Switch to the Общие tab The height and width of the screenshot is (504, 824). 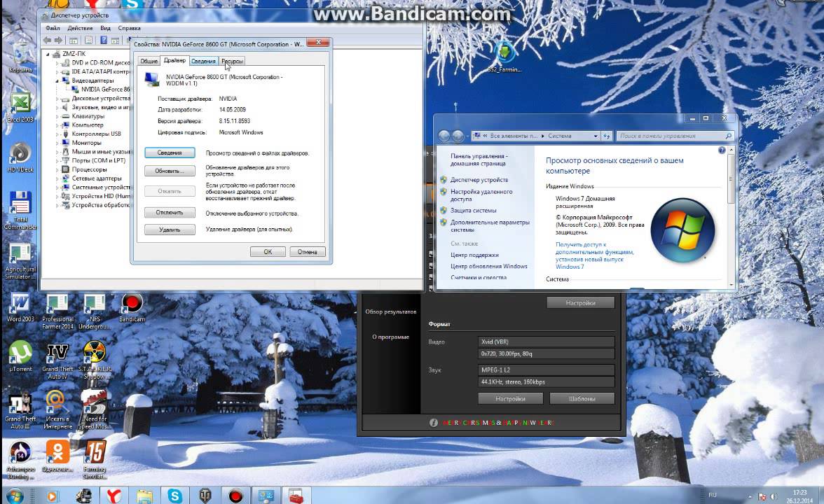point(149,62)
